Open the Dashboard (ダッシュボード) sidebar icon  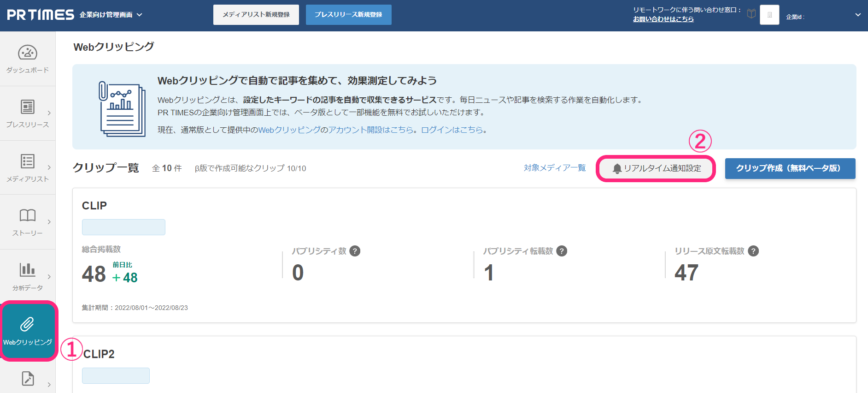coord(28,53)
